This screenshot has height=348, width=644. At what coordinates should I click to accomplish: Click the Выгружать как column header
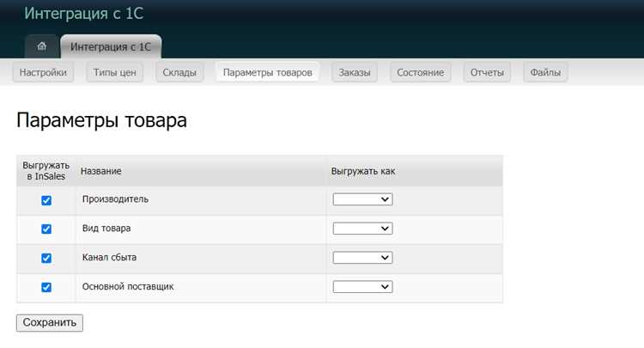(363, 171)
